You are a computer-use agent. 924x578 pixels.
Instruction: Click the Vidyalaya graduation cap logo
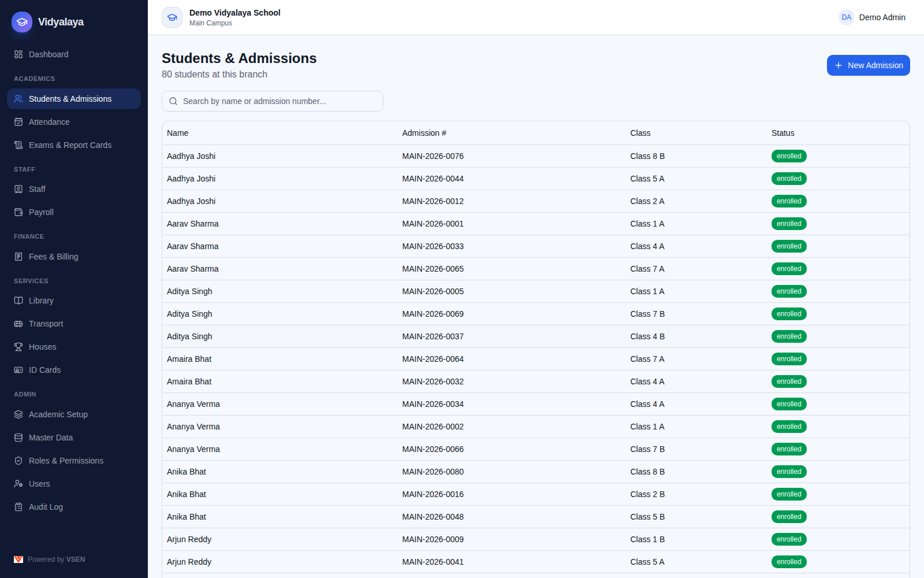coord(22,22)
